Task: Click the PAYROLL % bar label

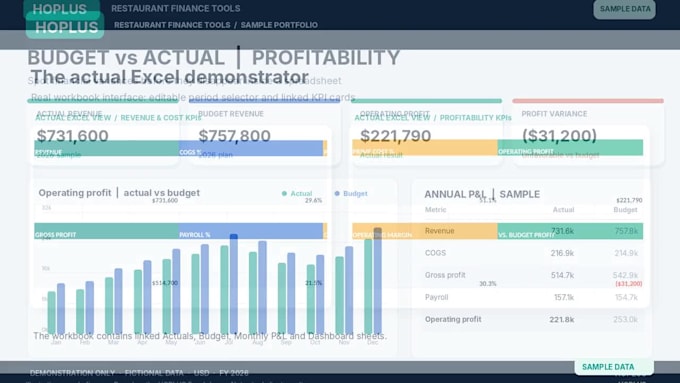Action: pyautogui.click(x=195, y=235)
